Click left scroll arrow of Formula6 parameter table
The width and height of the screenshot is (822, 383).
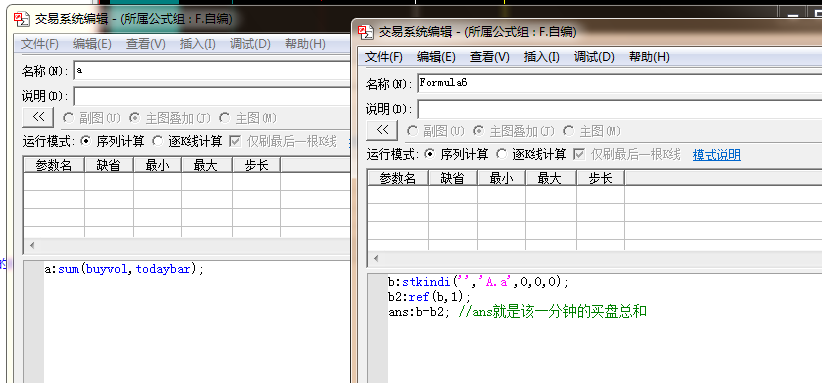pos(375,258)
